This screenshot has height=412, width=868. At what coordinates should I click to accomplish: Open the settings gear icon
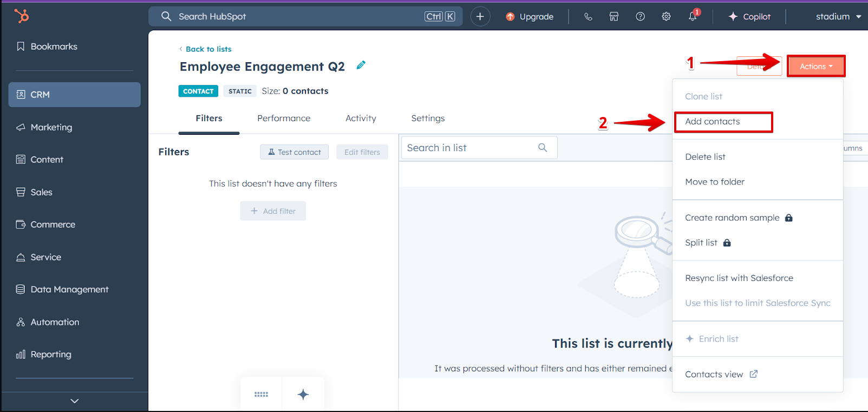pos(666,17)
